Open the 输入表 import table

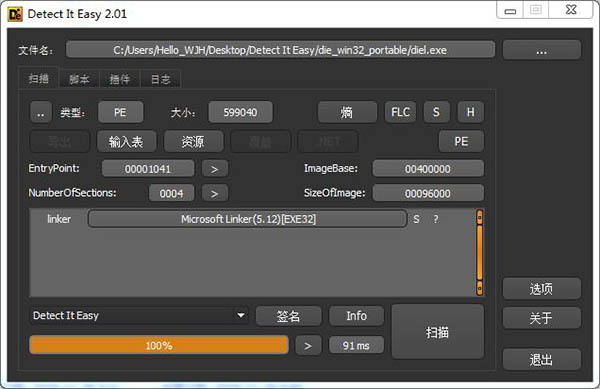(x=126, y=142)
